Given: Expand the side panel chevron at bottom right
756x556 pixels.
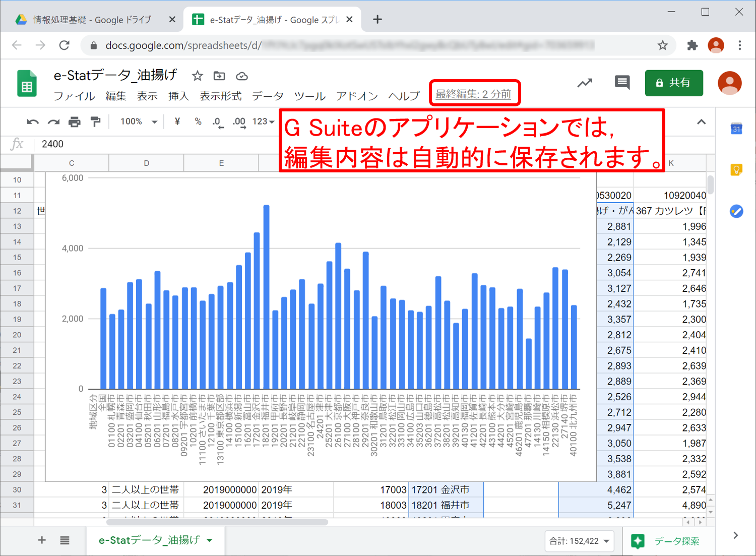Looking at the screenshot, I should click(x=736, y=535).
